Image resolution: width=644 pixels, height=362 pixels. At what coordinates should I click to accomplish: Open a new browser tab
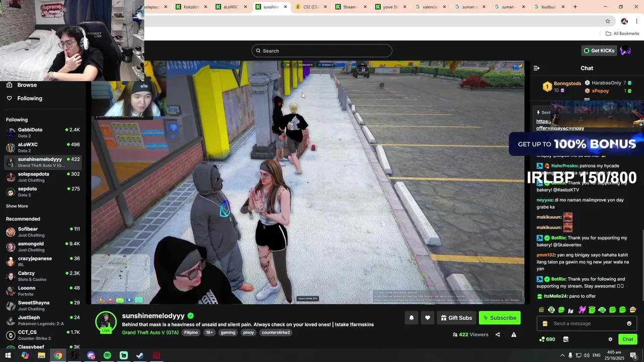575,7
